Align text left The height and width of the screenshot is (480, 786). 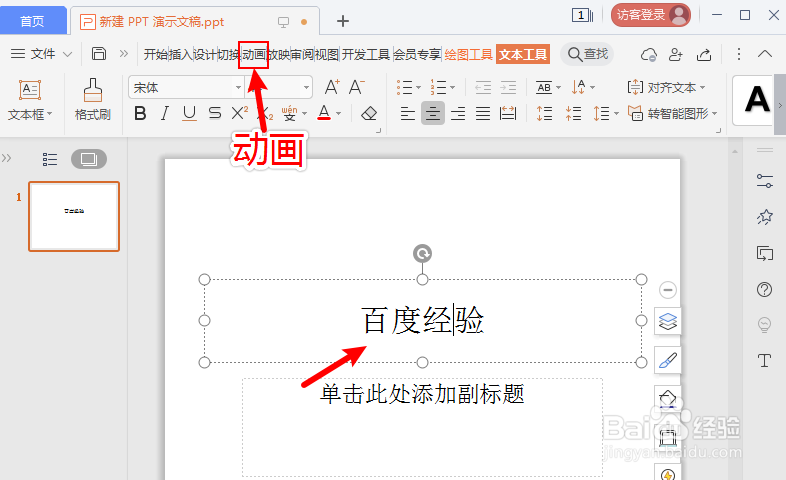tap(408, 114)
